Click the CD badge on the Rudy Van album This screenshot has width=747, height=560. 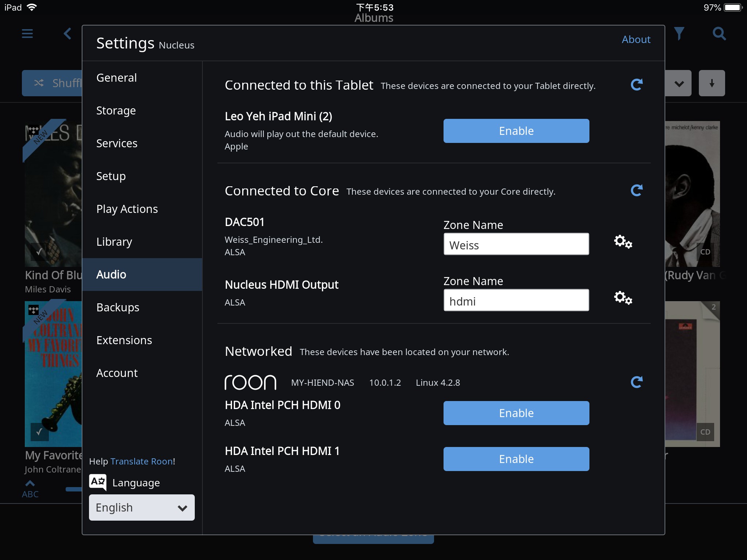tap(705, 252)
